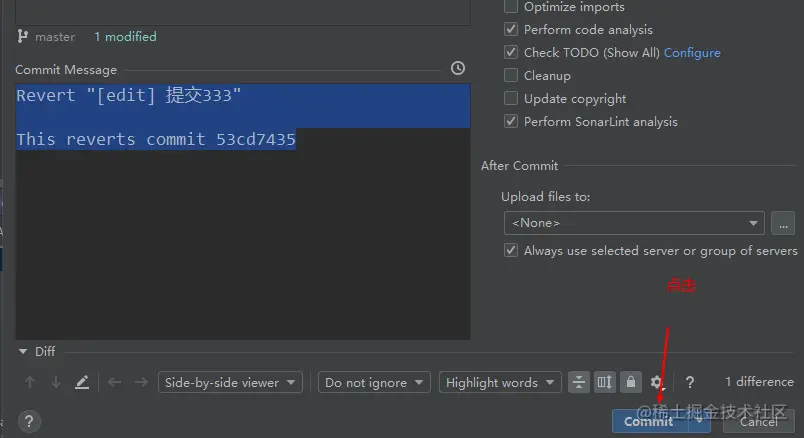This screenshot has width=804, height=438.
Task: Click the "1 modified" text
Action: [x=125, y=37]
